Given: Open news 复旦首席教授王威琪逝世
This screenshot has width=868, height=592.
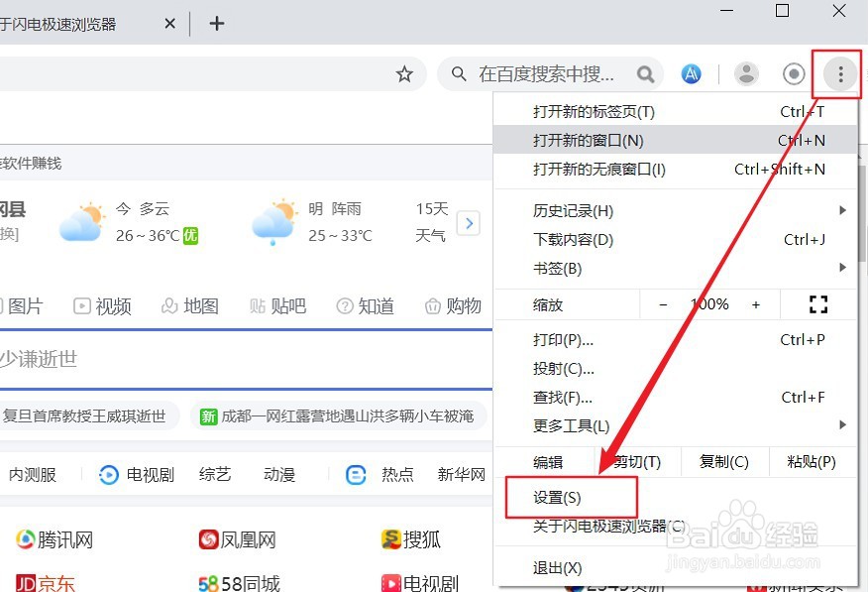Looking at the screenshot, I should click(x=84, y=415).
